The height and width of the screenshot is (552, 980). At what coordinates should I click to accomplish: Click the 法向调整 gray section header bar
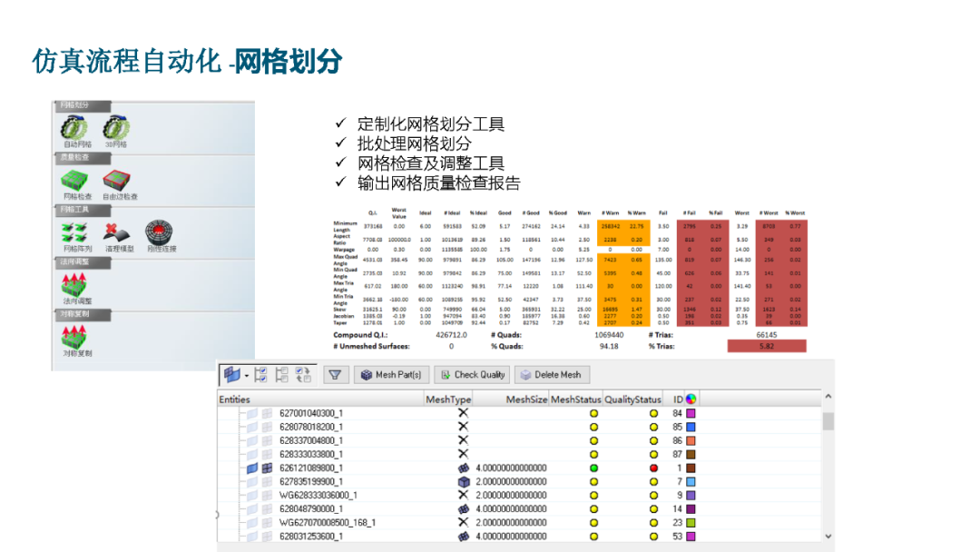(82, 262)
